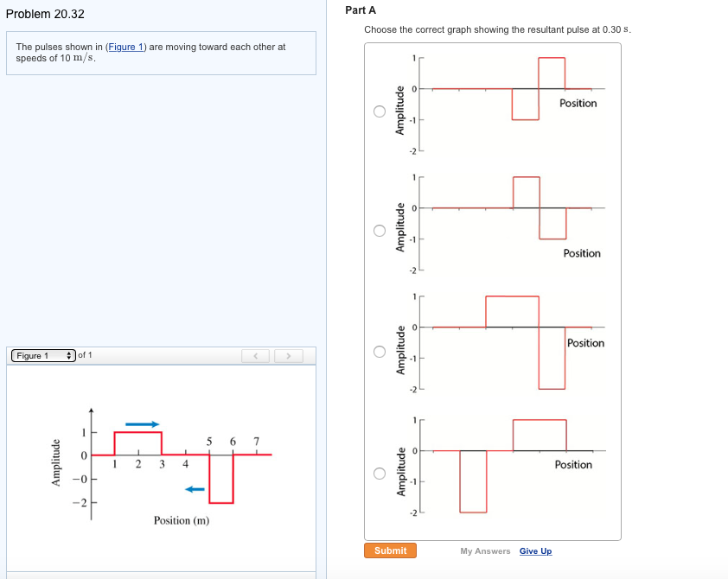
Task: Expand the Figure 1 selector dropdown
Action: 39,354
